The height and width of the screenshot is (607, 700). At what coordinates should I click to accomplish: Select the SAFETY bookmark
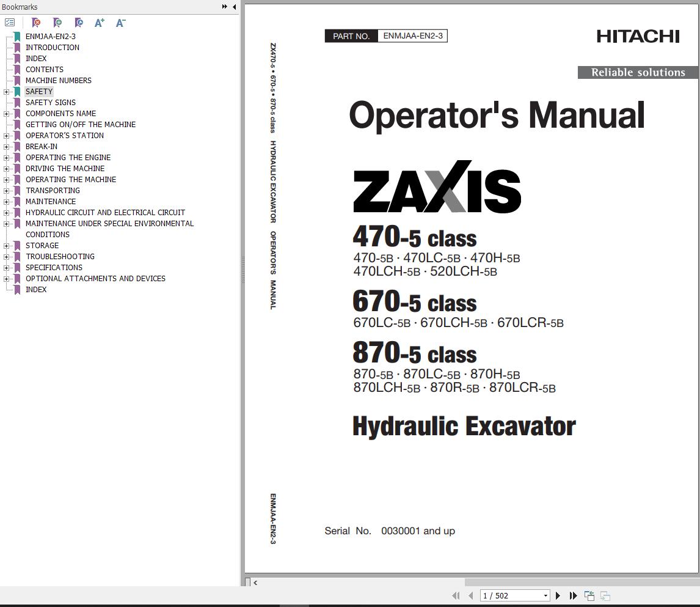click(x=39, y=92)
